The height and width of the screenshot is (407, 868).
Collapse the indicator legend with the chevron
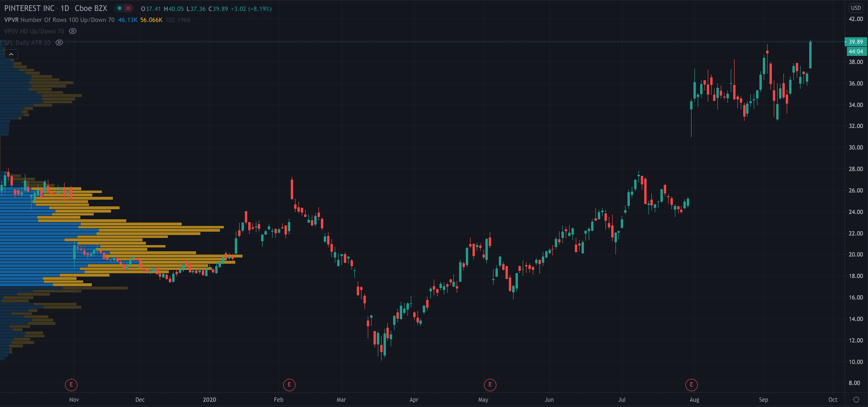(x=11, y=54)
